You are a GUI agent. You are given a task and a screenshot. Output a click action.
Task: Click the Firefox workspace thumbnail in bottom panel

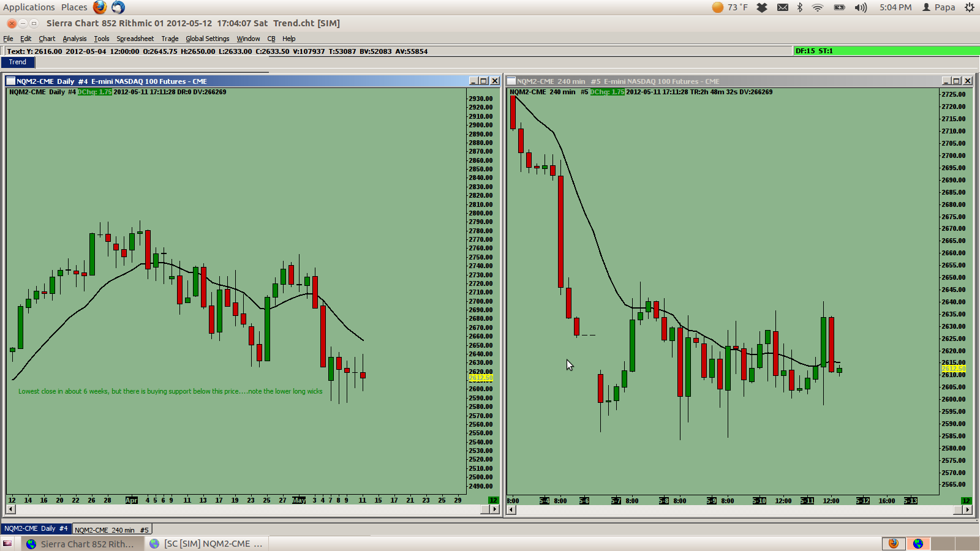[x=894, y=544]
